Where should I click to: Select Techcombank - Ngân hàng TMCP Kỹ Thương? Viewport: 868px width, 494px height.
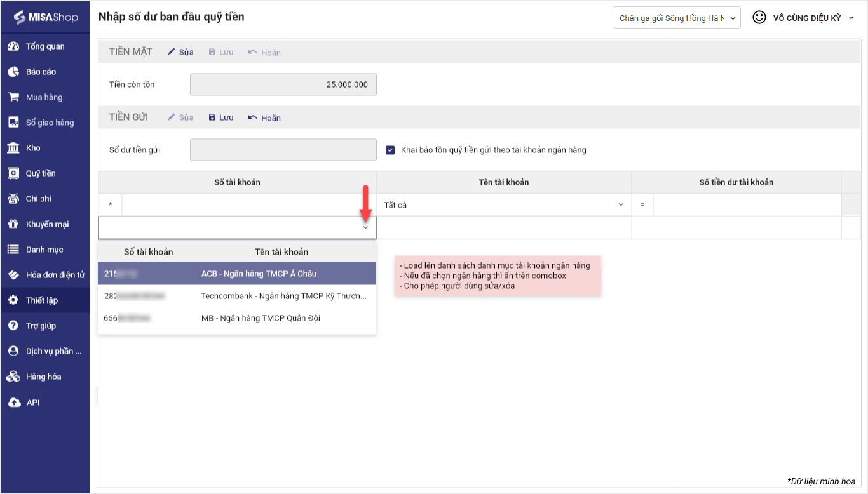pos(237,296)
